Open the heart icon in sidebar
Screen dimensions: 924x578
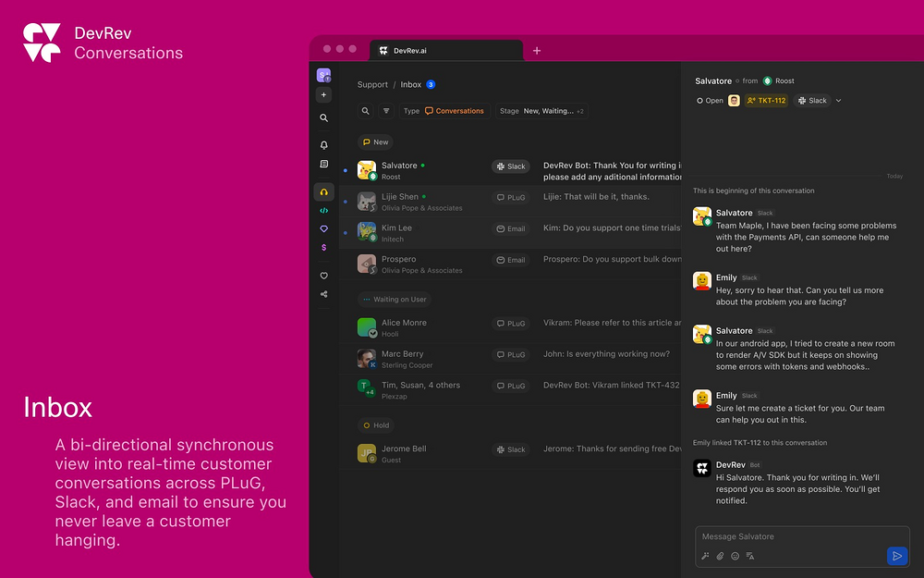[x=323, y=276]
